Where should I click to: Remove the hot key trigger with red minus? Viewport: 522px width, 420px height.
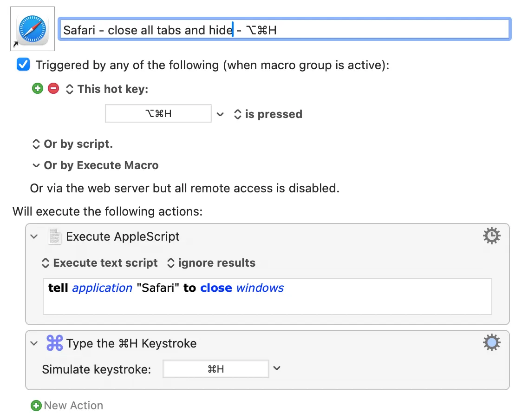click(x=53, y=89)
